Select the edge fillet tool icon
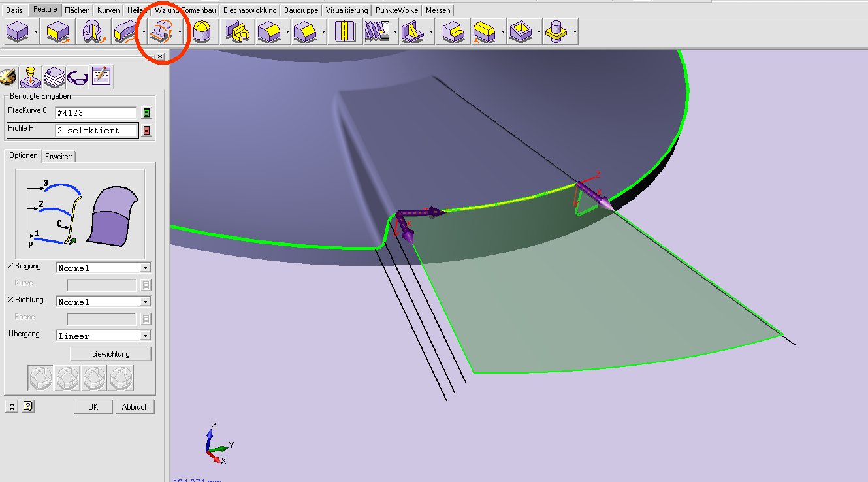This screenshot has width=868, height=482. [269, 31]
